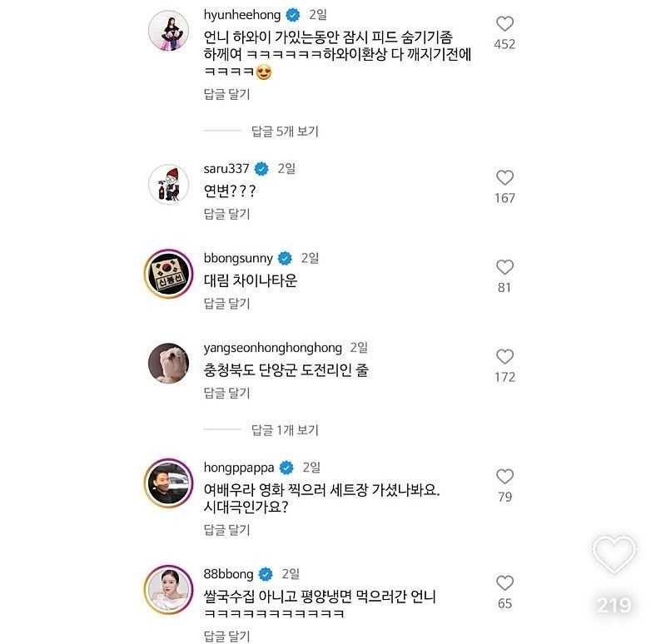Like hyunheehong's comment with the heart
Image resolution: width=666 pixels, height=644 pixels.
point(504,24)
